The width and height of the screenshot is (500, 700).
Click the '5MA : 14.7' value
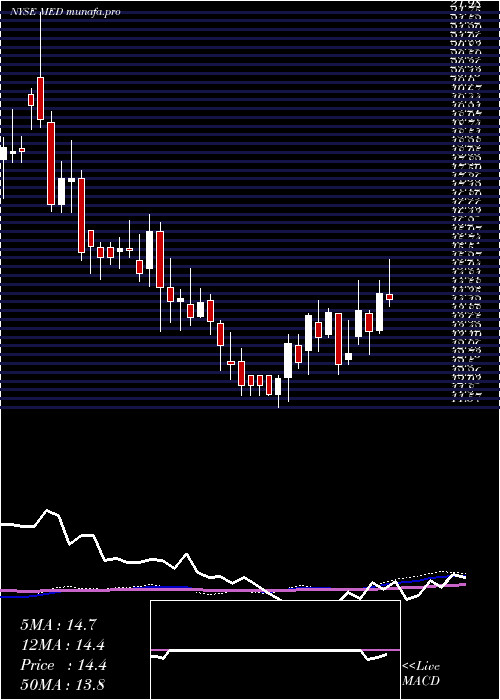click(58, 625)
